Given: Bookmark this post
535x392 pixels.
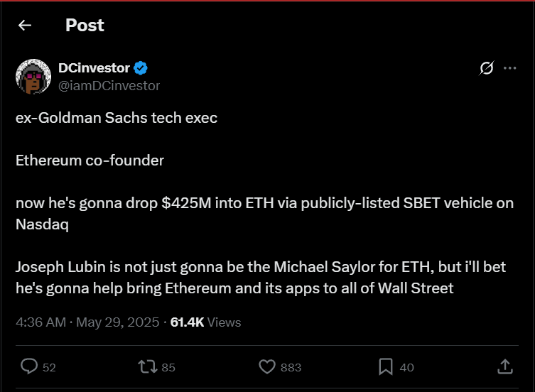Looking at the screenshot, I should coord(386,366).
